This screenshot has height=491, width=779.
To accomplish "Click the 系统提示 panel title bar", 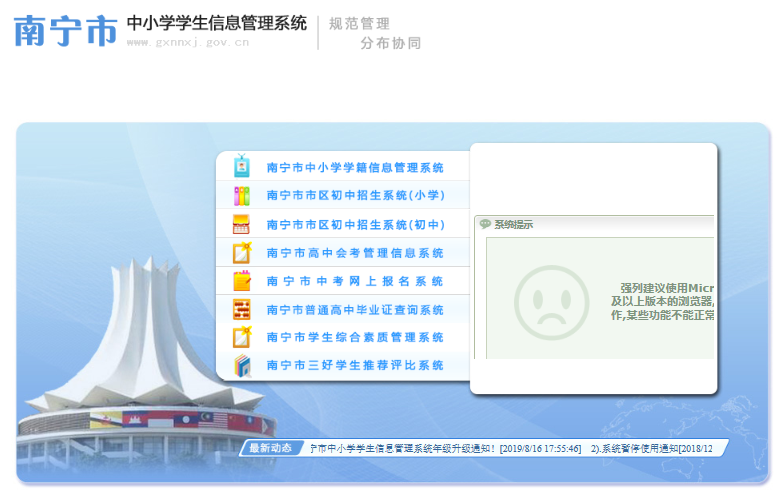I will click(594, 225).
